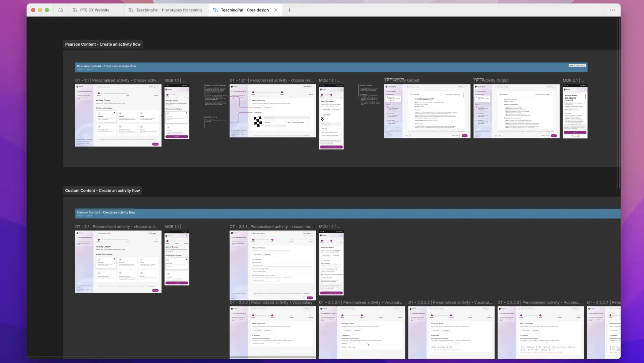The image size is (644, 363).
Task: Open the new tab plus button
Action: pyautogui.click(x=289, y=10)
